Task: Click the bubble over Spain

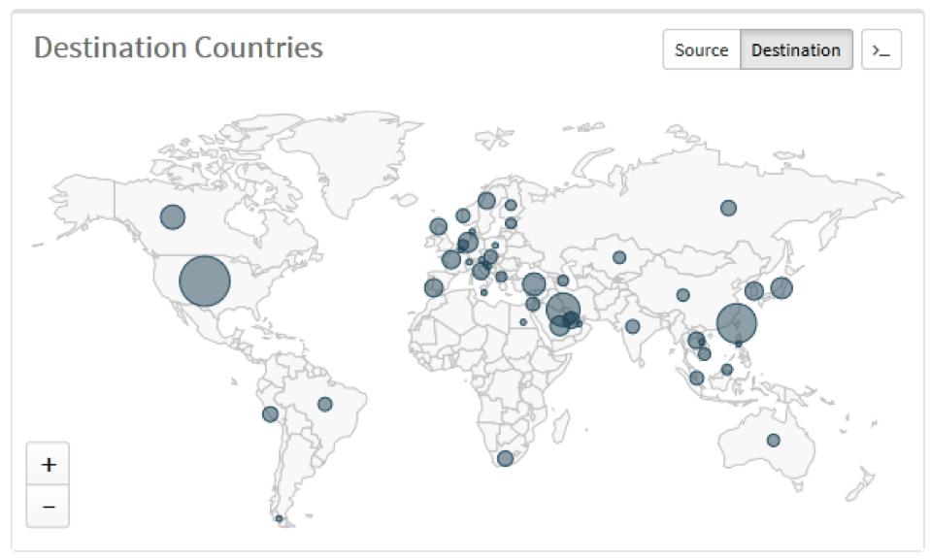Action: coord(434,287)
